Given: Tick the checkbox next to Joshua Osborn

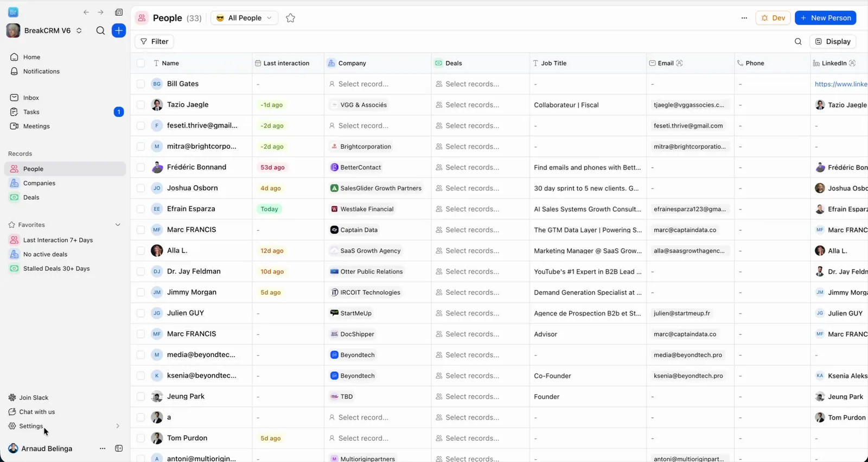Looking at the screenshot, I should pyautogui.click(x=141, y=188).
